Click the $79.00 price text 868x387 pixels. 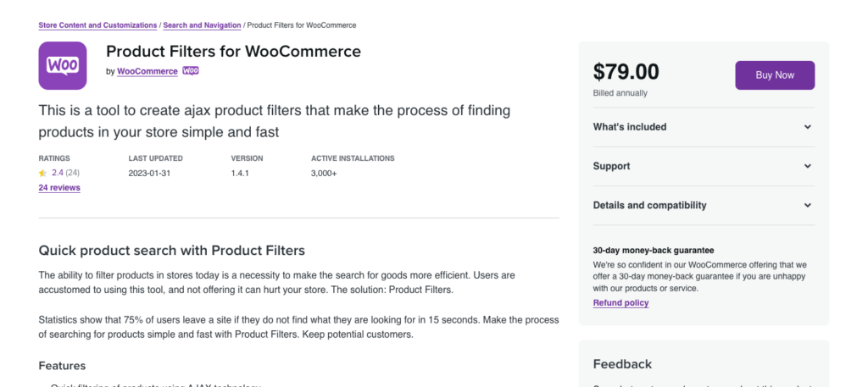(x=626, y=72)
